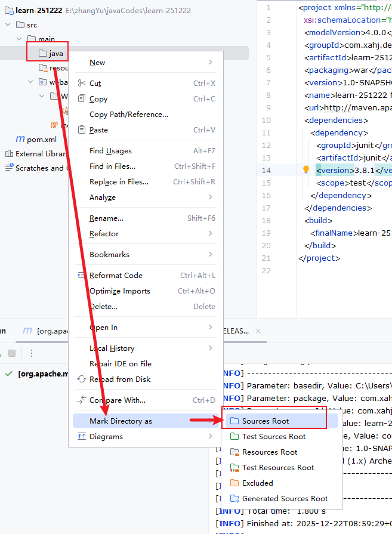Image resolution: width=392 pixels, height=534 pixels.
Task: Choose Rename from context menu
Action: [x=146, y=218]
